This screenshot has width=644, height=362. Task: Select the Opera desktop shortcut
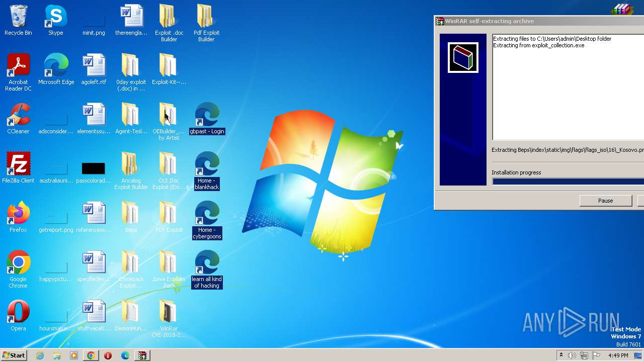[x=18, y=316]
